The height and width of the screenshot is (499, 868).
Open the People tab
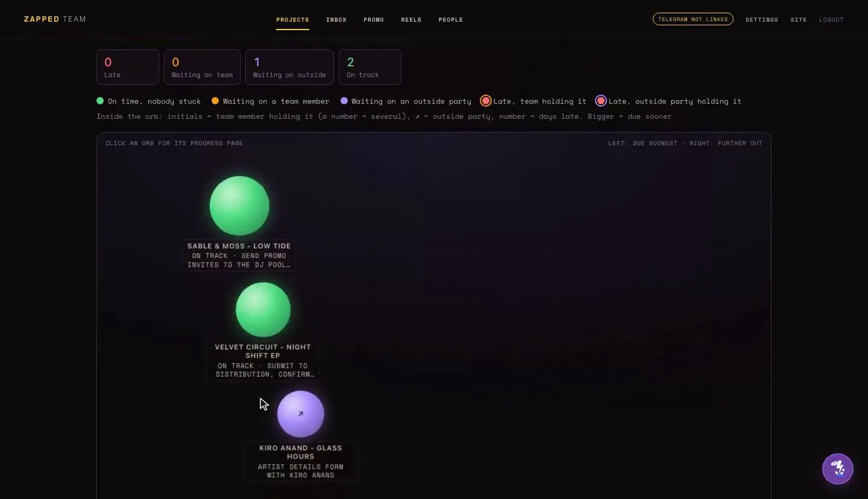[x=451, y=20]
